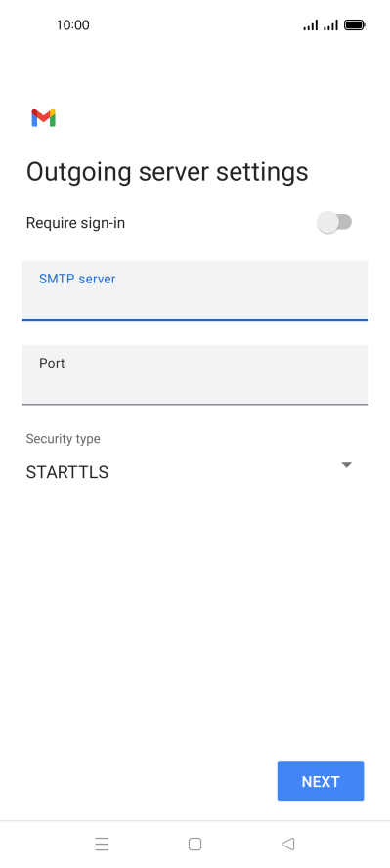This screenshot has height=868, width=390.
Task: Tap the blue SMTP server field label
Action: coord(77,279)
